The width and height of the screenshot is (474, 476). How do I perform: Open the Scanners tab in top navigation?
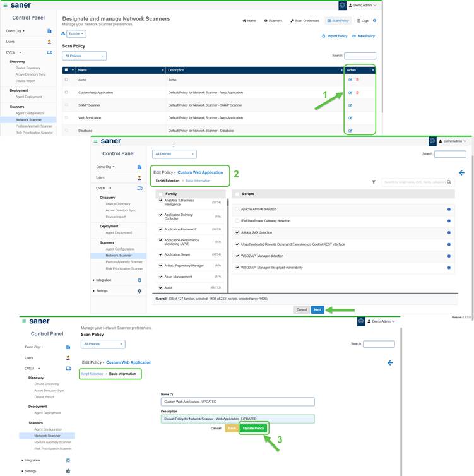(273, 21)
